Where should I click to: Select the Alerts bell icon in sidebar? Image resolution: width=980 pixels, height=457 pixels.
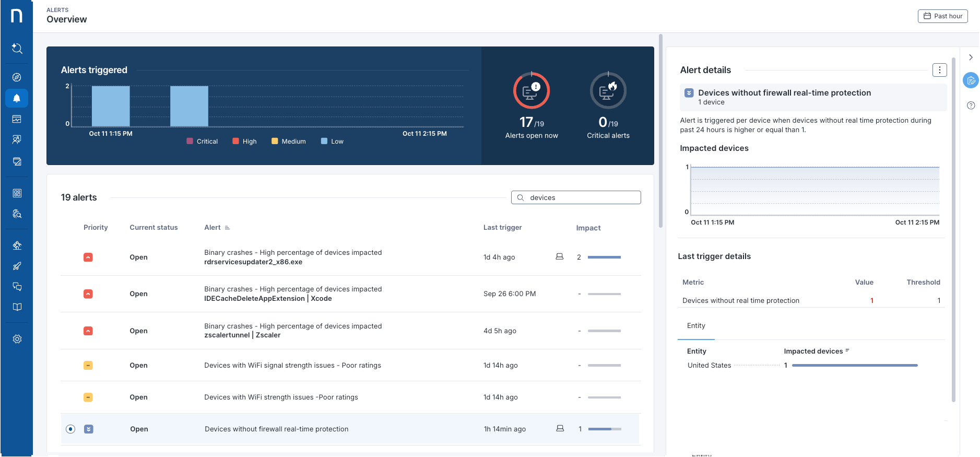click(x=17, y=98)
